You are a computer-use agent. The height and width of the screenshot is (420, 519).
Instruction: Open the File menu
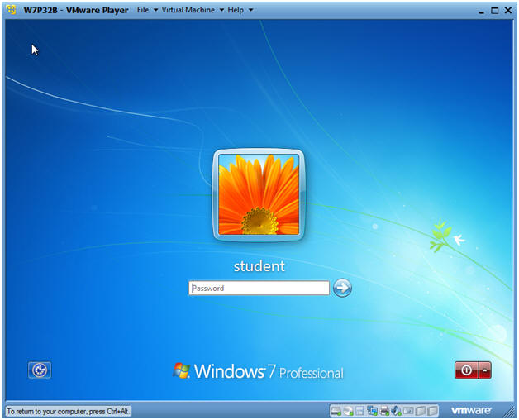[x=143, y=10]
